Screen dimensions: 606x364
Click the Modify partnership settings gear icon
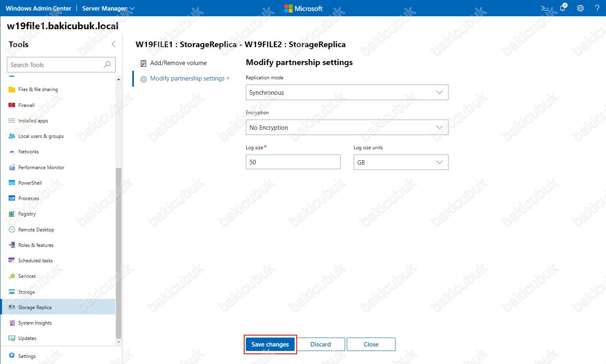[143, 79]
